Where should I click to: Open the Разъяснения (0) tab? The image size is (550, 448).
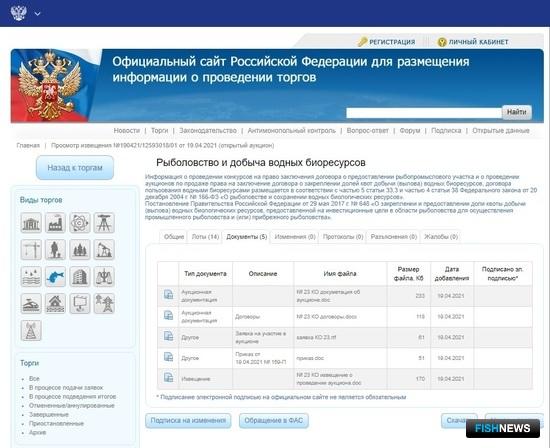point(394,237)
